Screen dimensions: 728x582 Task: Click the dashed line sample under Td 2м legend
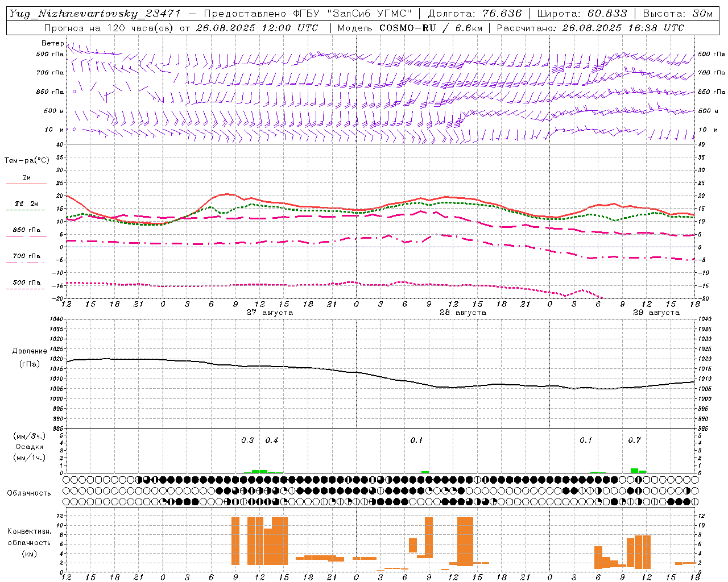point(26,210)
